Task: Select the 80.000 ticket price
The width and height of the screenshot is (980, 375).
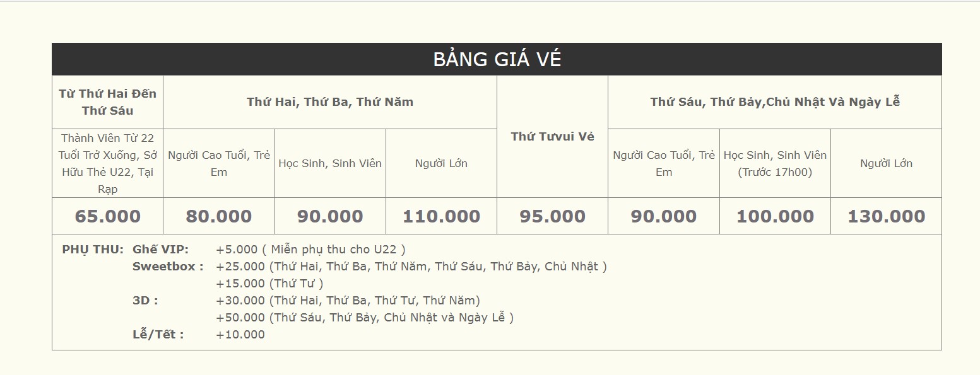Action: (x=218, y=216)
